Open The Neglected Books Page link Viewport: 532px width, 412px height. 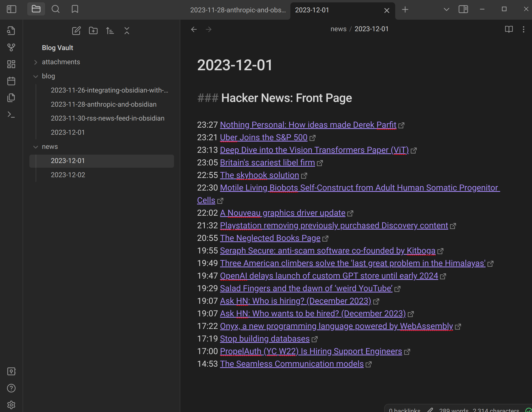270,238
